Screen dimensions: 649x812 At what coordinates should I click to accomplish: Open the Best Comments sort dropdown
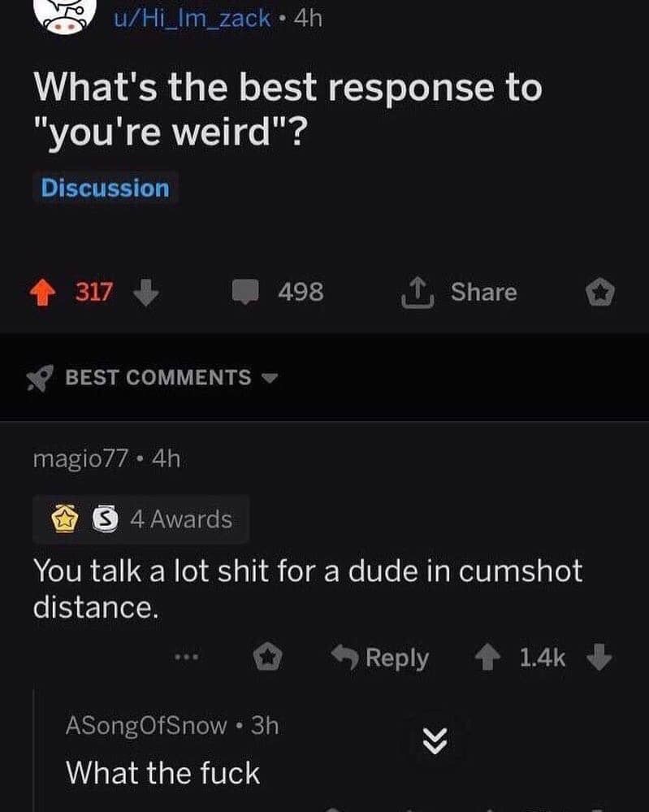172,377
